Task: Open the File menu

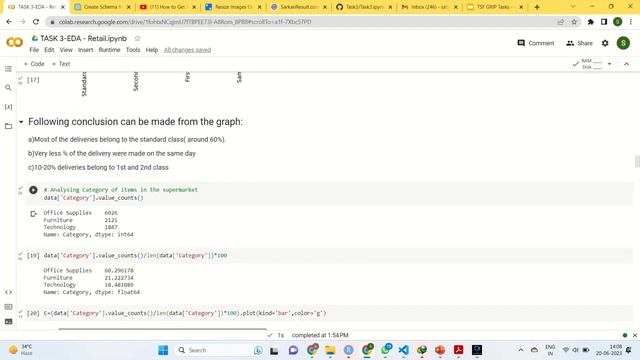Action: click(x=34, y=50)
